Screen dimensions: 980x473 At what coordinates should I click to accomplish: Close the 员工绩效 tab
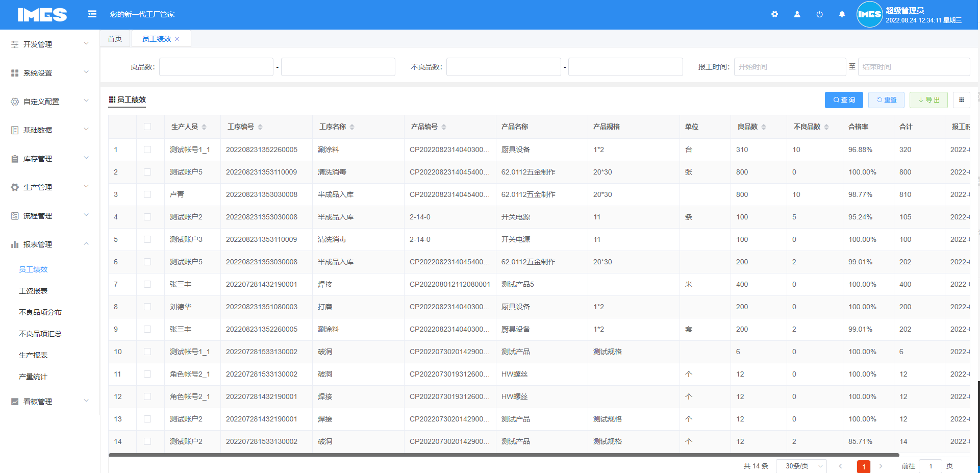177,39
